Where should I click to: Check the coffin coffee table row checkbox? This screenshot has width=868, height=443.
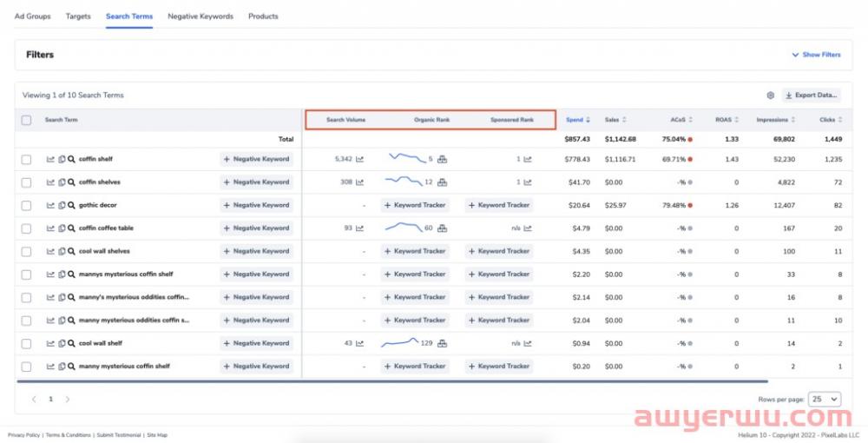pos(26,228)
